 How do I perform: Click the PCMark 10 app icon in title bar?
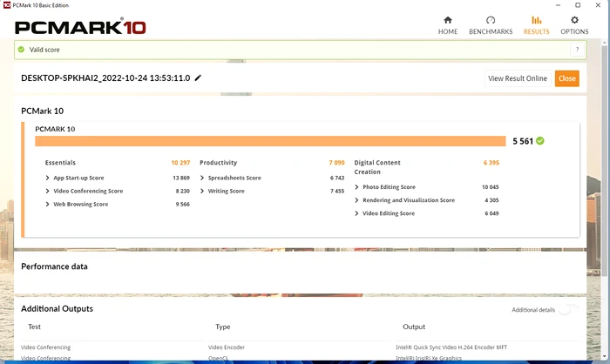(x=7, y=5)
